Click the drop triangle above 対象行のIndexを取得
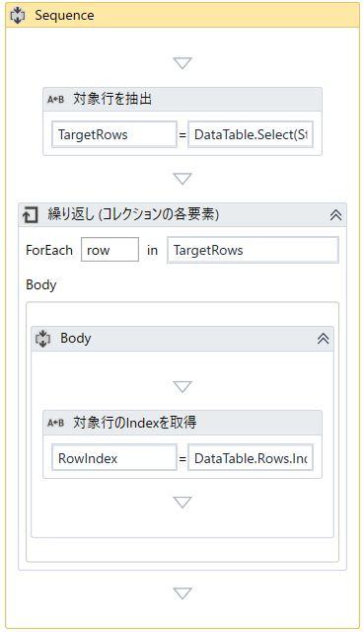 pos(182,387)
